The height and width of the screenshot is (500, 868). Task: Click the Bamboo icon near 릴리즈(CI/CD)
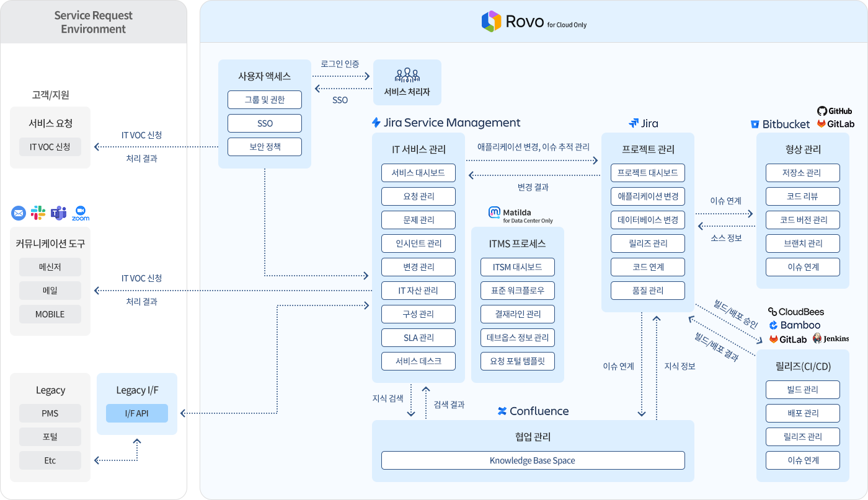click(773, 325)
